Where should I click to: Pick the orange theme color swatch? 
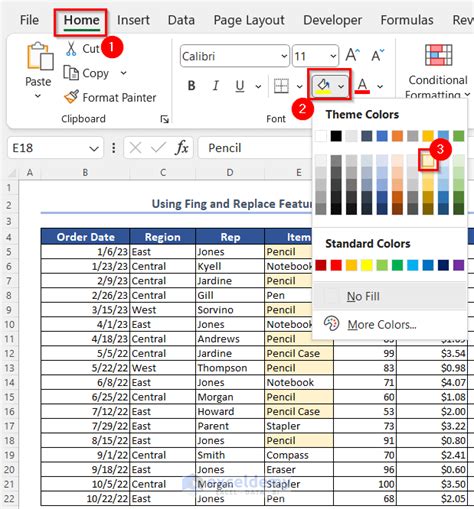397,136
